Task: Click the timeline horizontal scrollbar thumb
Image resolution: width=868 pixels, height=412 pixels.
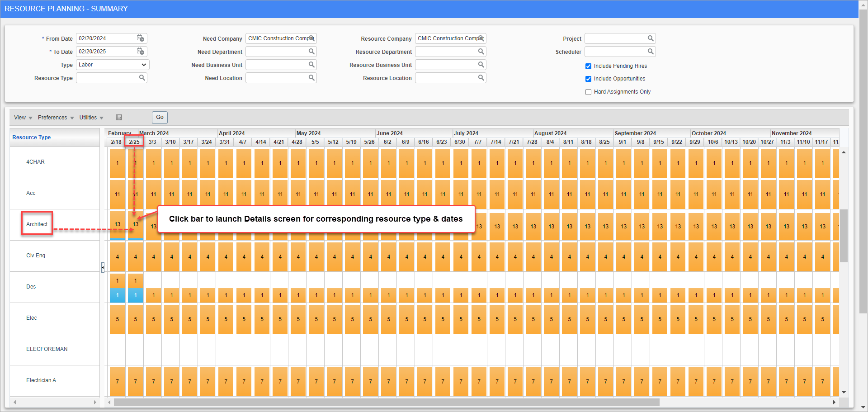Action: [387, 402]
